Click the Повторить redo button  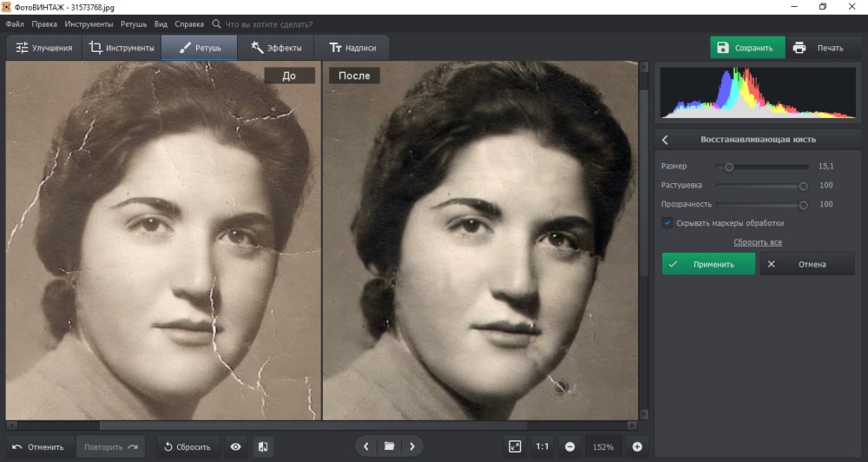[x=110, y=446]
